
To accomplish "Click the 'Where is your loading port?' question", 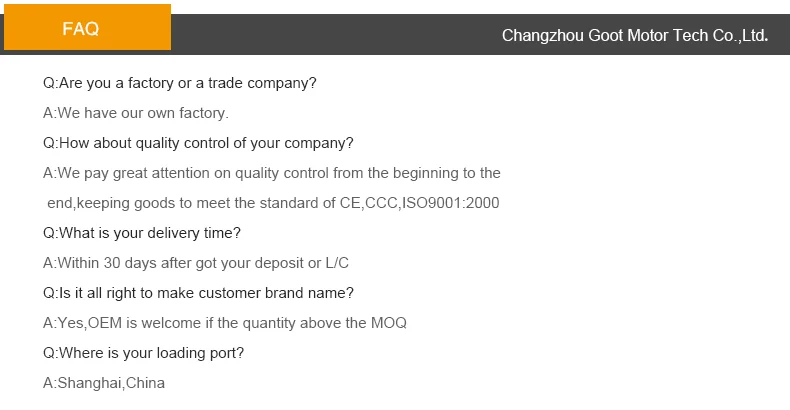I will point(143,353).
